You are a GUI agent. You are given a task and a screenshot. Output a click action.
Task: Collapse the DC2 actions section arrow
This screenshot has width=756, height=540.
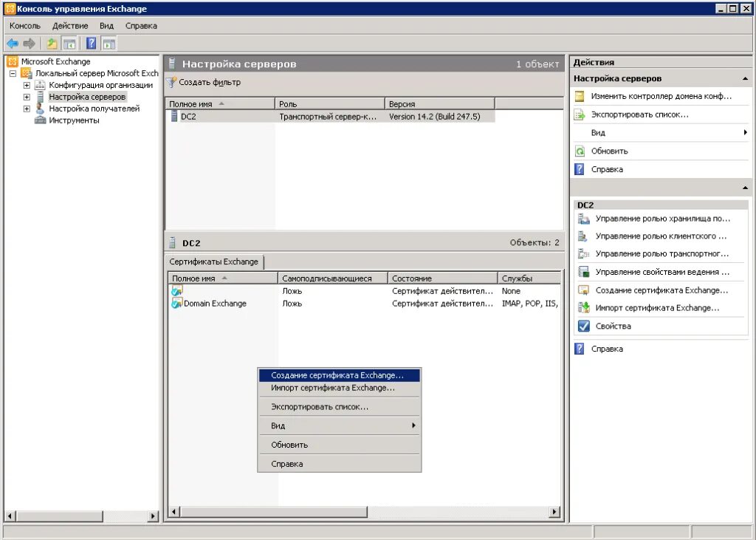click(746, 188)
